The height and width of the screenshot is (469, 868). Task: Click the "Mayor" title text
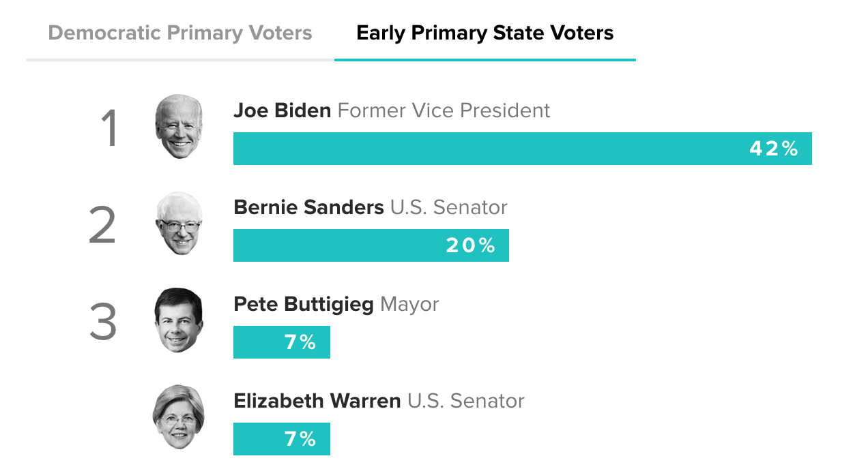point(409,304)
